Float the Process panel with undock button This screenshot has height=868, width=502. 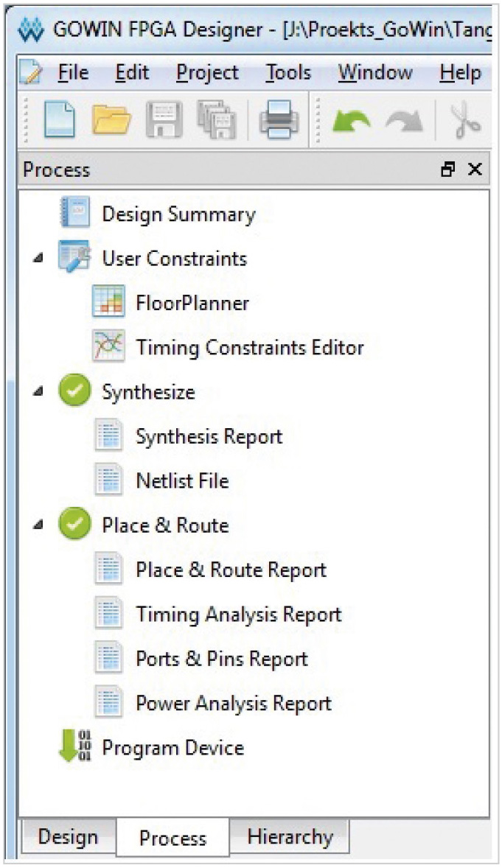pos(447,169)
